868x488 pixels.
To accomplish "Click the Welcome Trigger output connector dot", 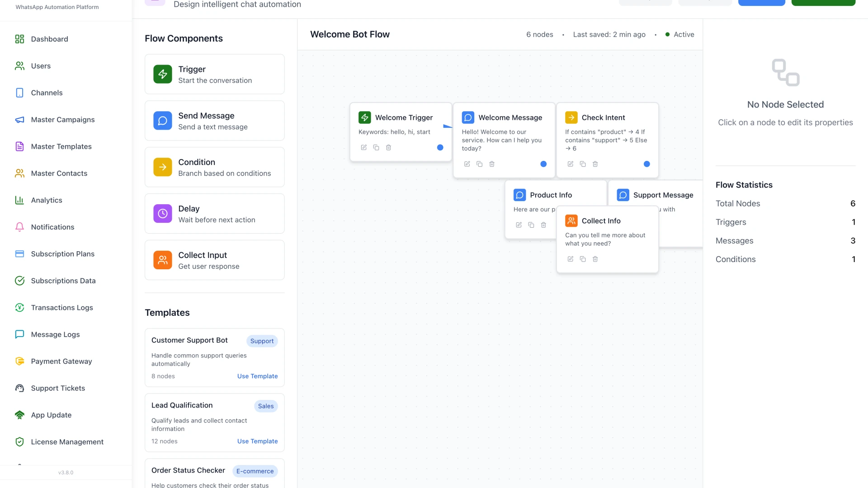I will tap(440, 148).
